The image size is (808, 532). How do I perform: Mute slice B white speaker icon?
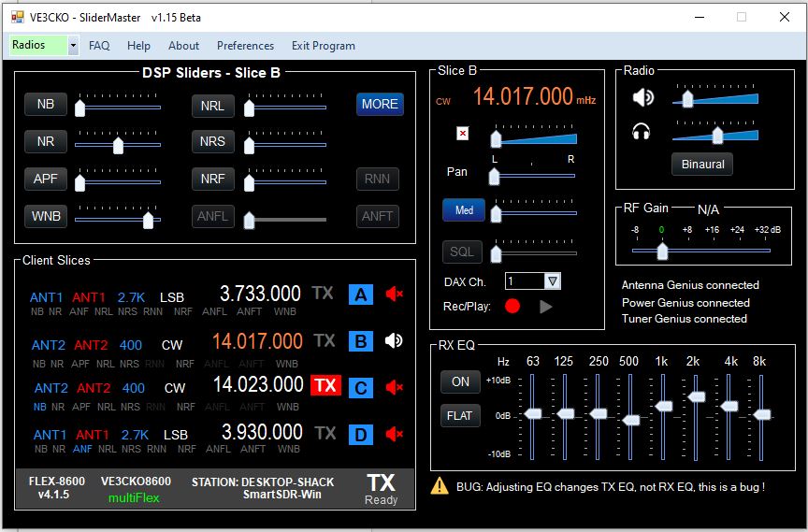click(x=394, y=340)
